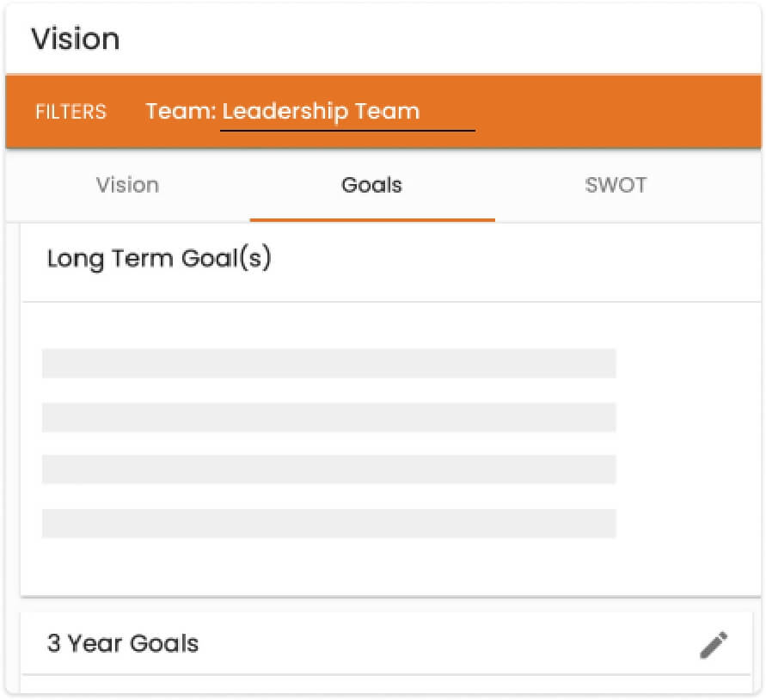Open the SWOT tab

(x=616, y=185)
